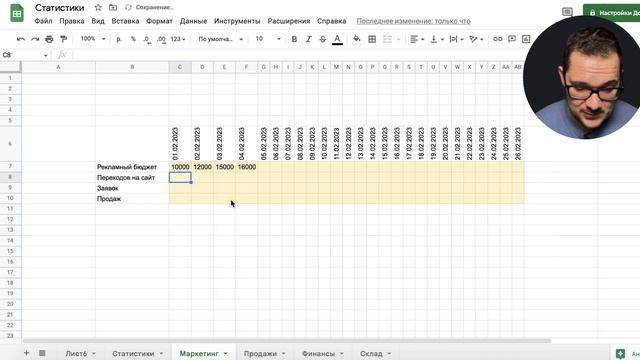The image size is (640, 360).
Task: Open the Правка menu
Action: pyautogui.click(x=72, y=21)
